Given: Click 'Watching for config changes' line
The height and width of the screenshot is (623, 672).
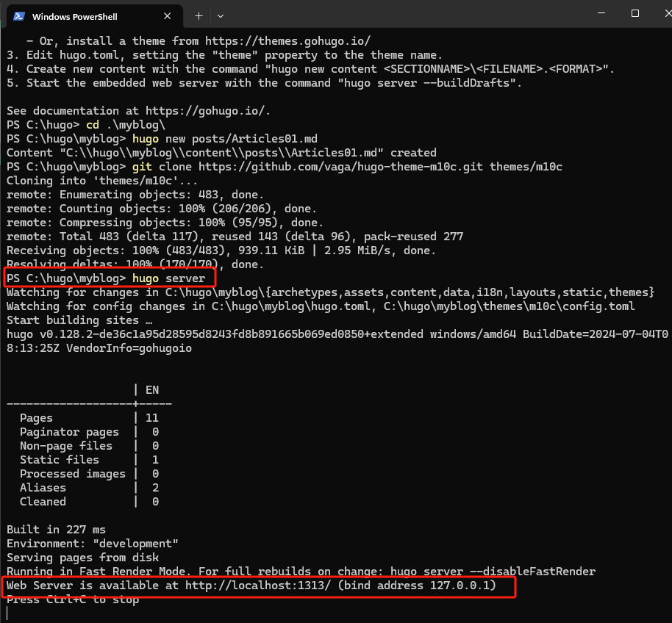Looking at the screenshot, I should pyautogui.click(x=321, y=306).
